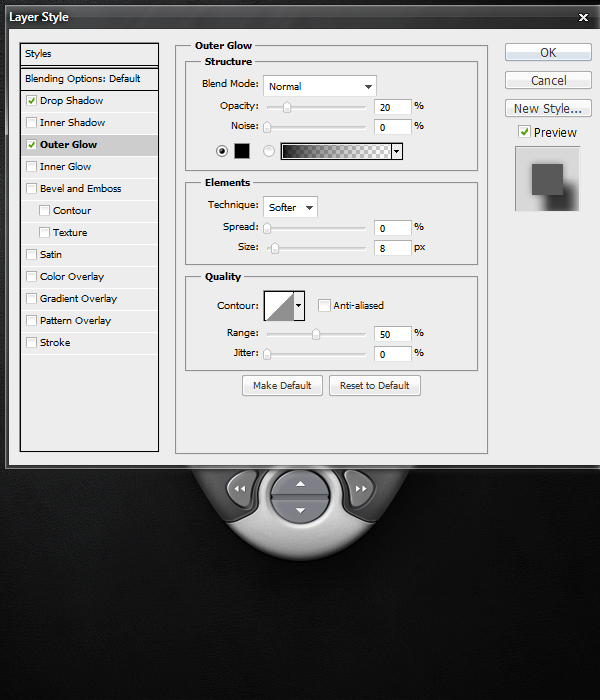
Task: Select Blending Options: Default
Action: 89,79
